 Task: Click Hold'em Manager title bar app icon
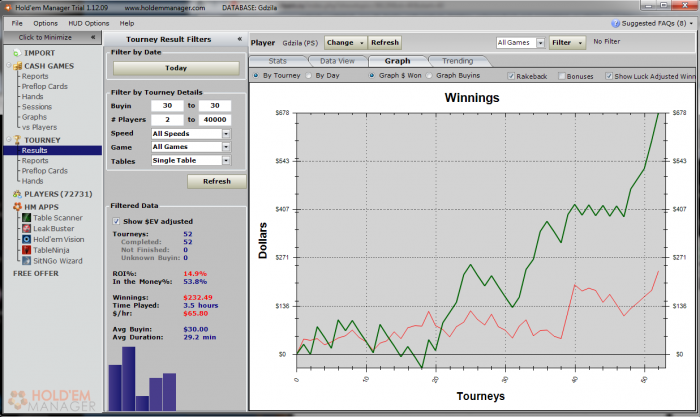[8, 8]
